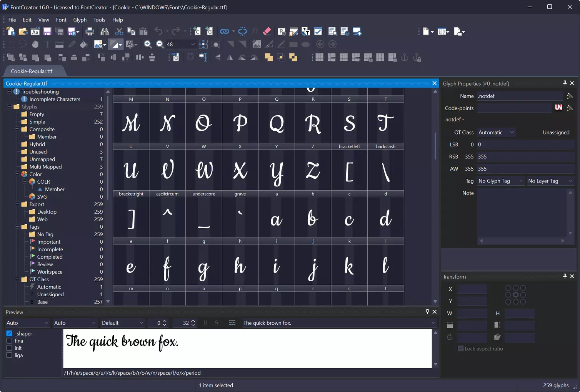Click the Glyph link G icon
This screenshot has width=580, height=392.
[x=175, y=57]
